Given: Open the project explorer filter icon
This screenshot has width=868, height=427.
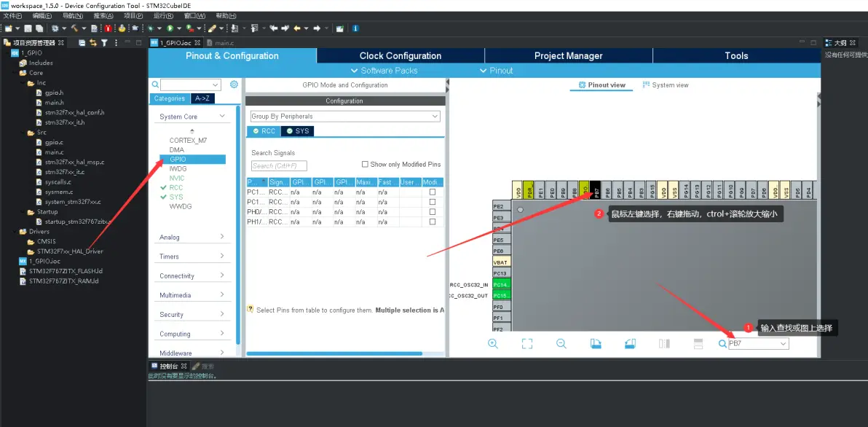Looking at the screenshot, I should coord(104,43).
